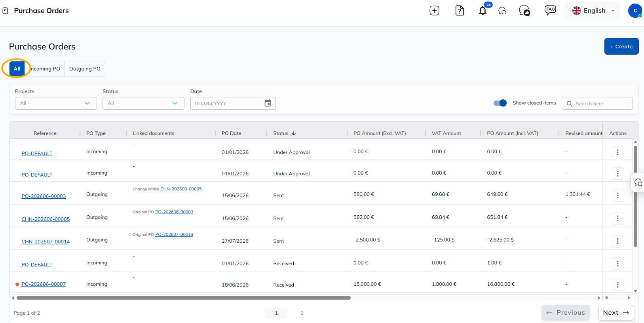The height and width of the screenshot is (323, 644).
Task: Open the notifications bell icon
Action: 483,11
